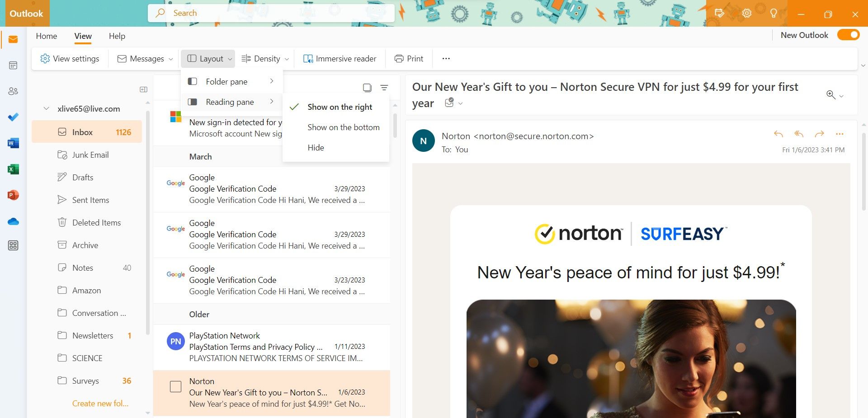Collapse the xlive65@live.com account
This screenshot has height=418, width=868.
(46, 108)
